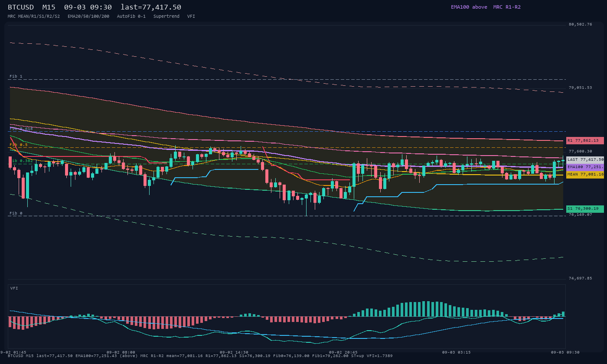Select the Fib 0.382 level label
This screenshot has height=364, width=607.
tap(21, 161)
